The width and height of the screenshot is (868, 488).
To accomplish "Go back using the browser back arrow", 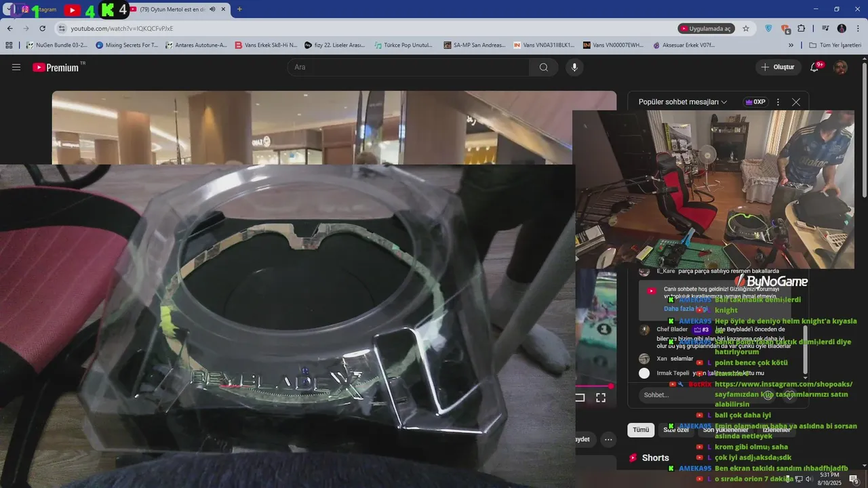I will 9,28.
